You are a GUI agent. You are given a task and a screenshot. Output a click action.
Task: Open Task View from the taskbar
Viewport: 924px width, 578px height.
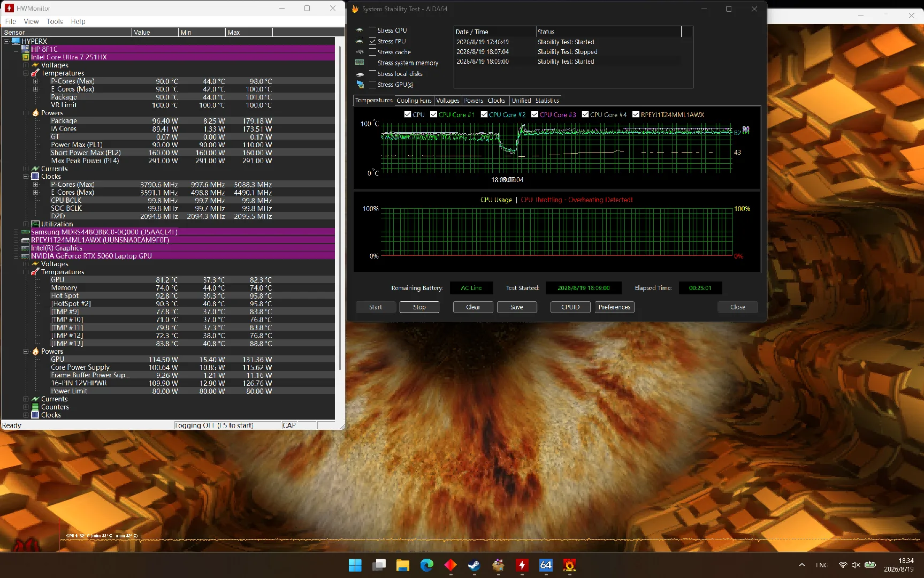pos(379,565)
